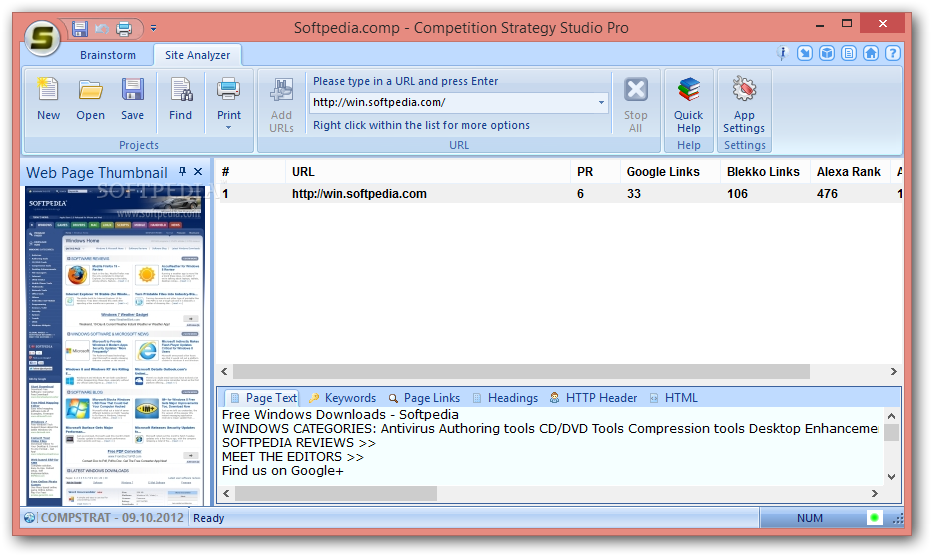Click the home icon in top-right toolbar

pos(871,53)
